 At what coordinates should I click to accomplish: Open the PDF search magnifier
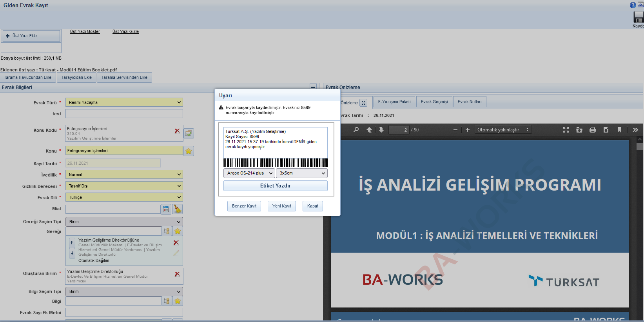pyautogui.click(x=356, y=130)
